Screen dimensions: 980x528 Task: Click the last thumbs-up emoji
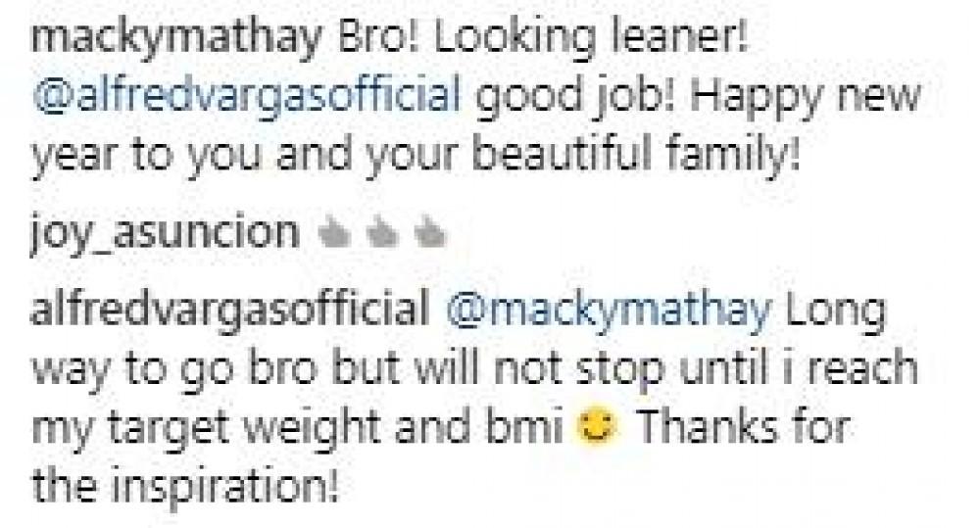point(430,235)
